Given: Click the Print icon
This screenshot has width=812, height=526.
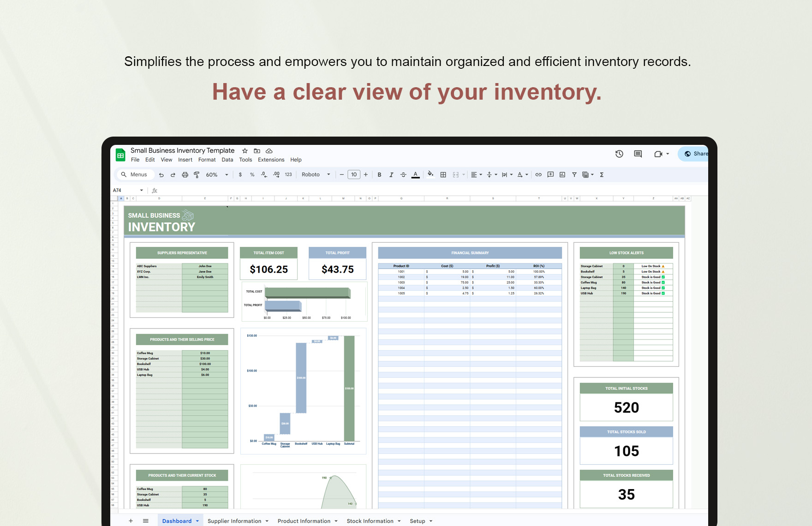Looking at the screenshot, I should coord(185,174).
